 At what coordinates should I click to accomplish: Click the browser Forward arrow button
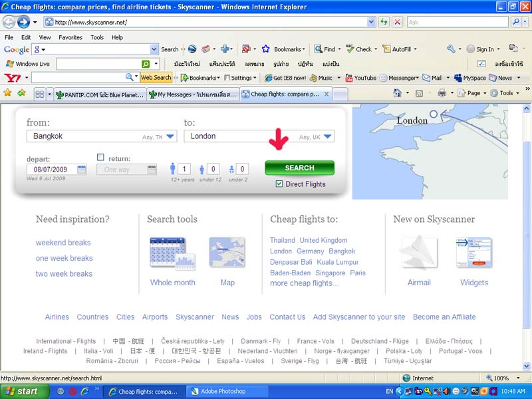coord(23,23)
